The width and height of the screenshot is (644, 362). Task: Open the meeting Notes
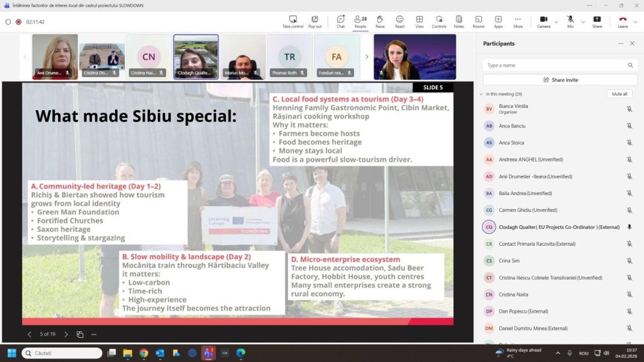(459, 22)
